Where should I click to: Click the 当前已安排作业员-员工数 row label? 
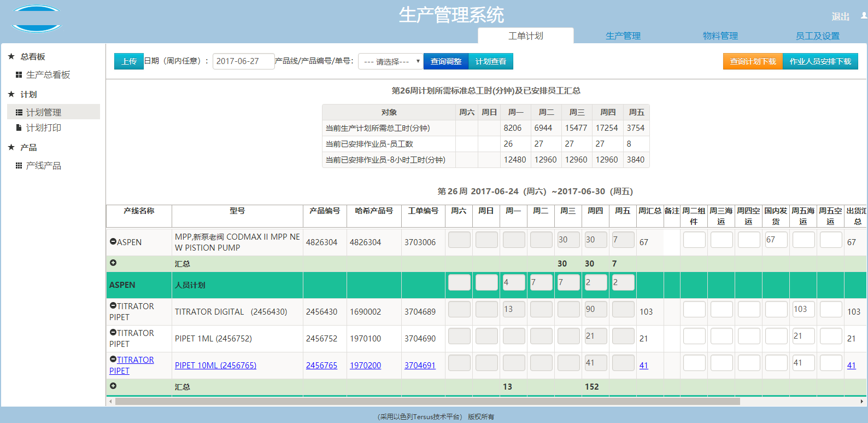[370, 144]
